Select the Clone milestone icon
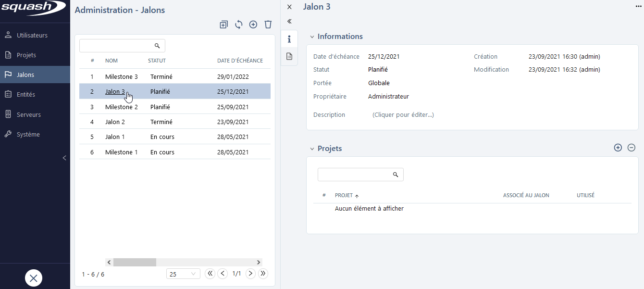Screen dimensions: 644x289 pos(223,24)
